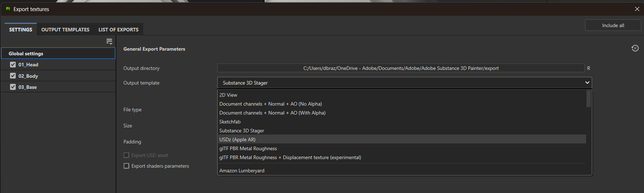Viewport: 644px width, 193px height.
Task: Click the reset parameters icon
Action: click(635, 48)
